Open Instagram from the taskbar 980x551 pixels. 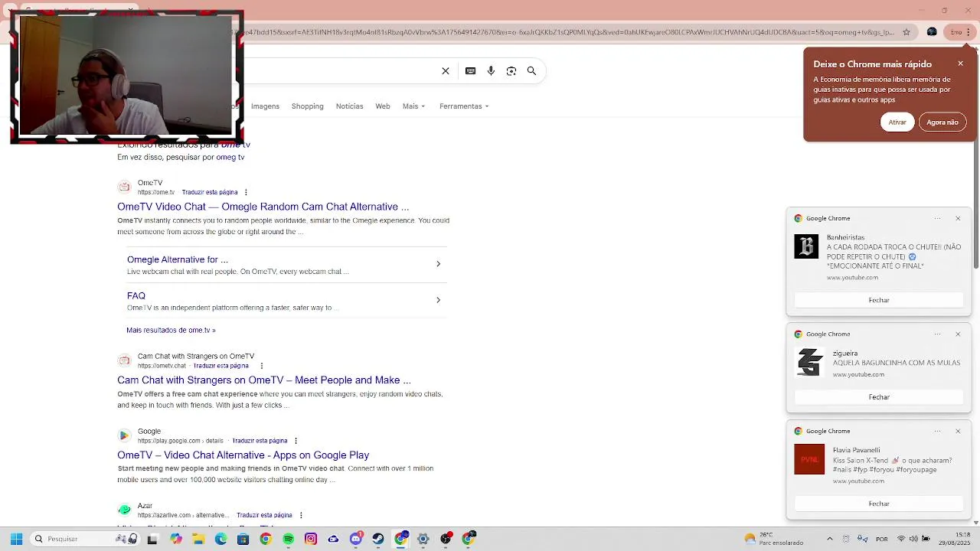point(311,539)
